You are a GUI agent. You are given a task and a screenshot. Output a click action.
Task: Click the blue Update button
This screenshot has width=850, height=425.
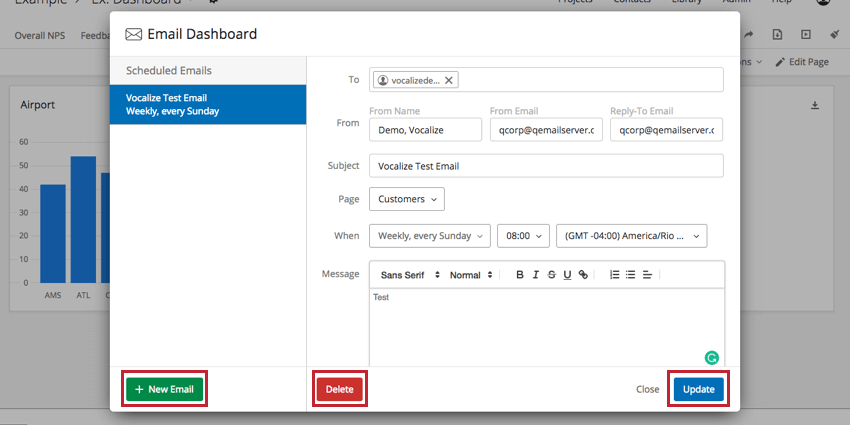[x=699, y=389]
